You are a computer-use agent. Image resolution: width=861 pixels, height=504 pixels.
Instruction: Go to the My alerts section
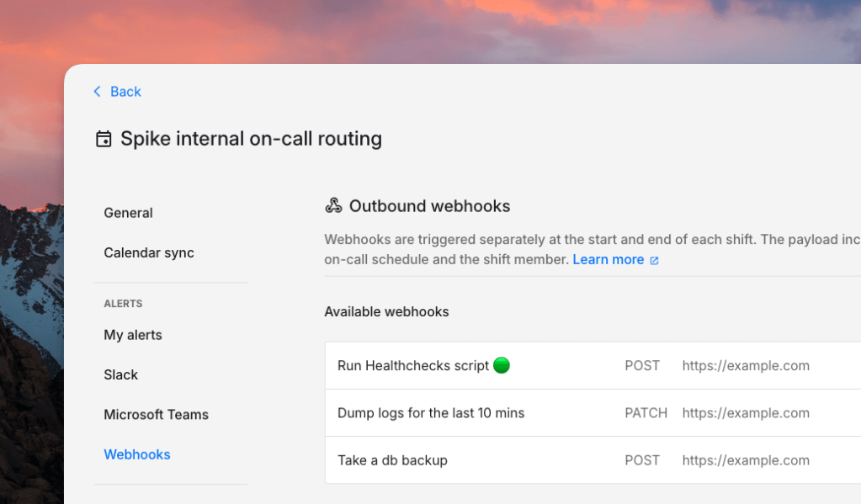tap(133, 334)
